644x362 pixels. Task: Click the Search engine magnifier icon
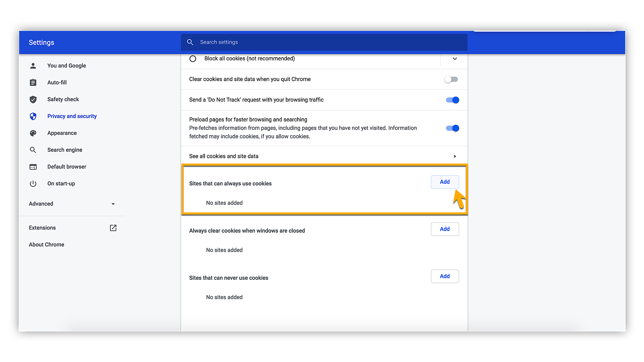(x=33, y=150)
